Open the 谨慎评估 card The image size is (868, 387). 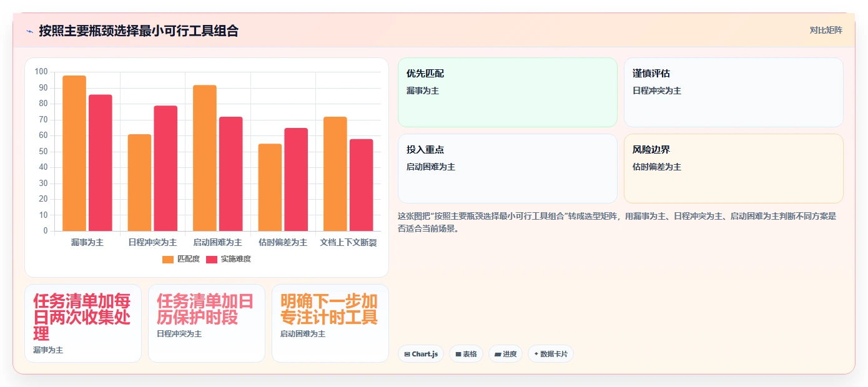(734, 92)
